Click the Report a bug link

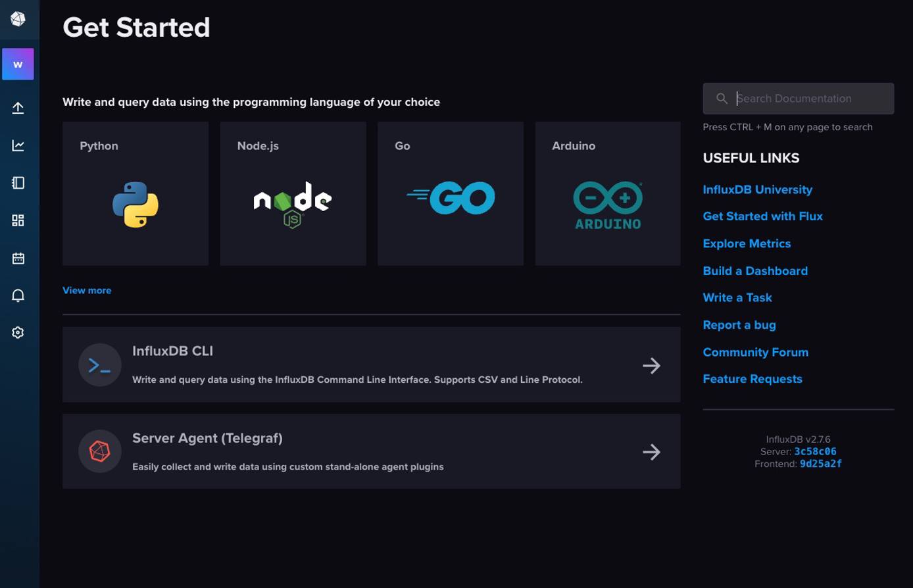(x=739, y=325)
